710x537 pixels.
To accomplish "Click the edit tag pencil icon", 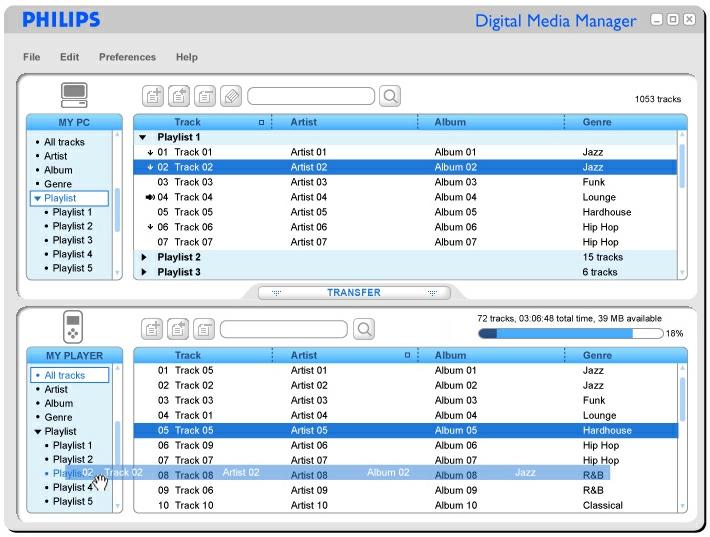I will pos(231,96).
